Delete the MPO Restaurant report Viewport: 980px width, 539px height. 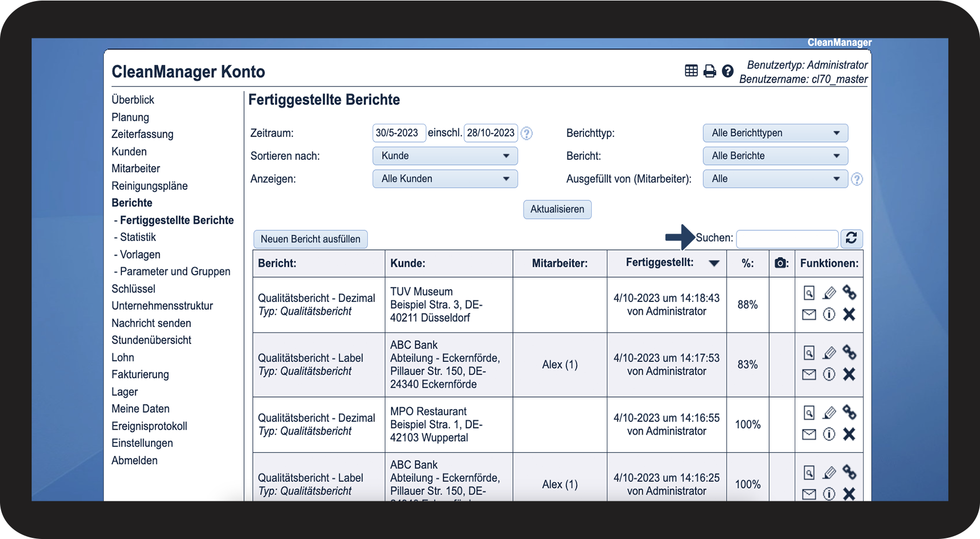click(849, 435)
